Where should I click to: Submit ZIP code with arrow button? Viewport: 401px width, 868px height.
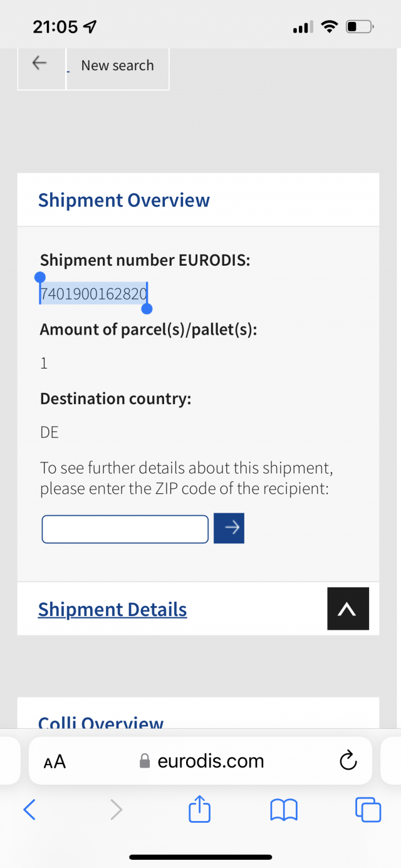[x=229, y=528]
